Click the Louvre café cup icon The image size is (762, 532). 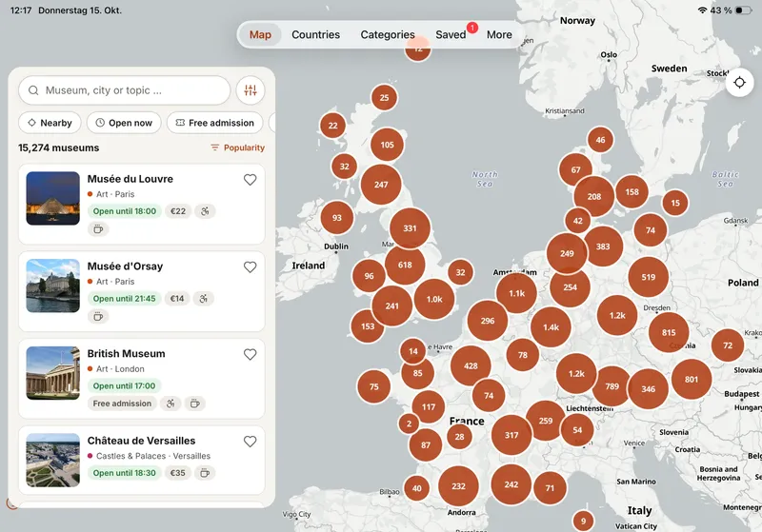point(98,229)
